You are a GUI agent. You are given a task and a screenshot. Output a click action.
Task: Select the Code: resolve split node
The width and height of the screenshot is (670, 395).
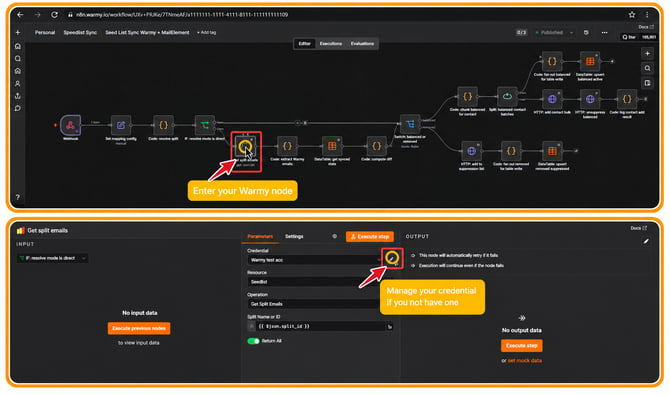[163, 125]
